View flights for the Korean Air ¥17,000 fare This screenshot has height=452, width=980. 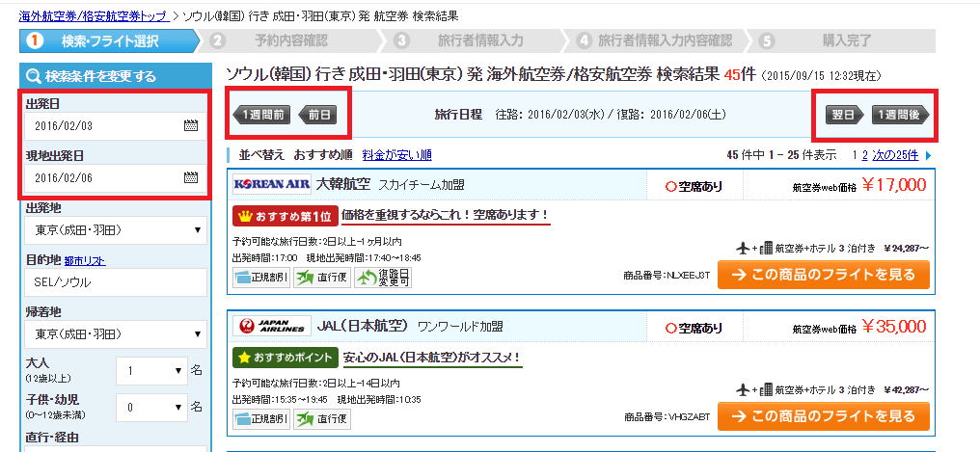tap(823, 275)
